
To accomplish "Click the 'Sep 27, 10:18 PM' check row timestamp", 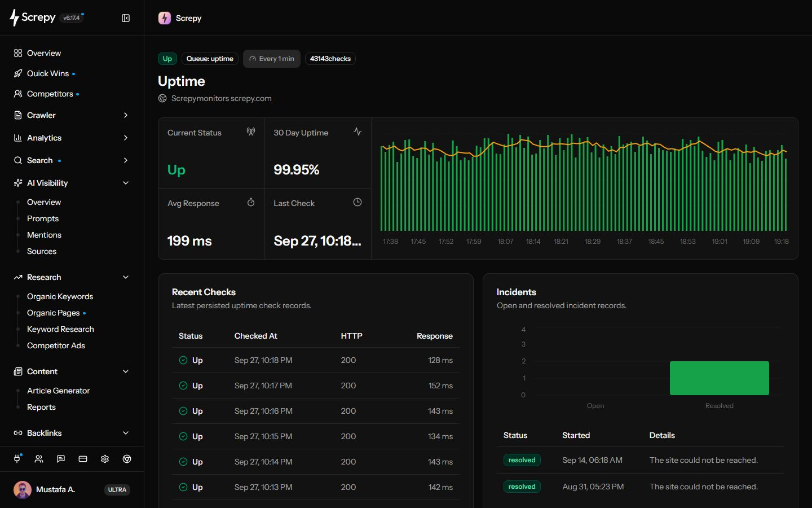I will [263, 360].
